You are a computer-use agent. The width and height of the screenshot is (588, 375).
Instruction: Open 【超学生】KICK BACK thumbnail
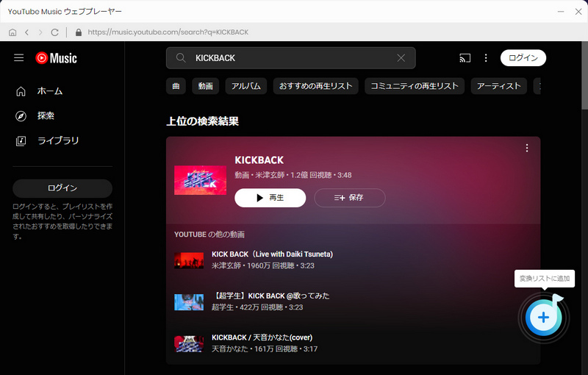pos(189,302)
